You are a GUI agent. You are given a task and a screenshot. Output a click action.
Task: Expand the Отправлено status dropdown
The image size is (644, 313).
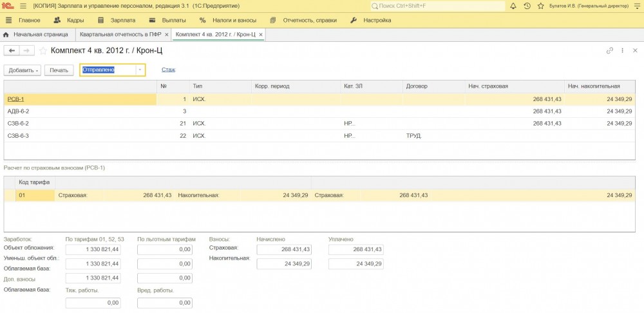click(140, 70)
